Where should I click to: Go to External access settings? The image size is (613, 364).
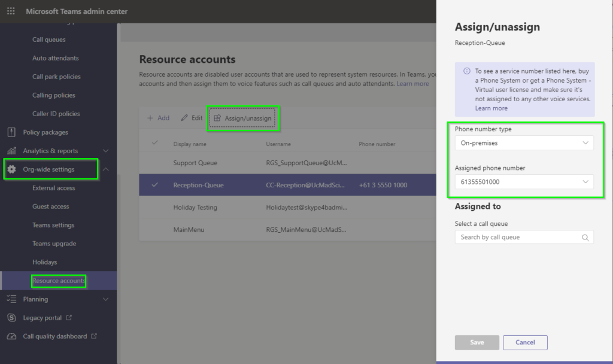53,187
